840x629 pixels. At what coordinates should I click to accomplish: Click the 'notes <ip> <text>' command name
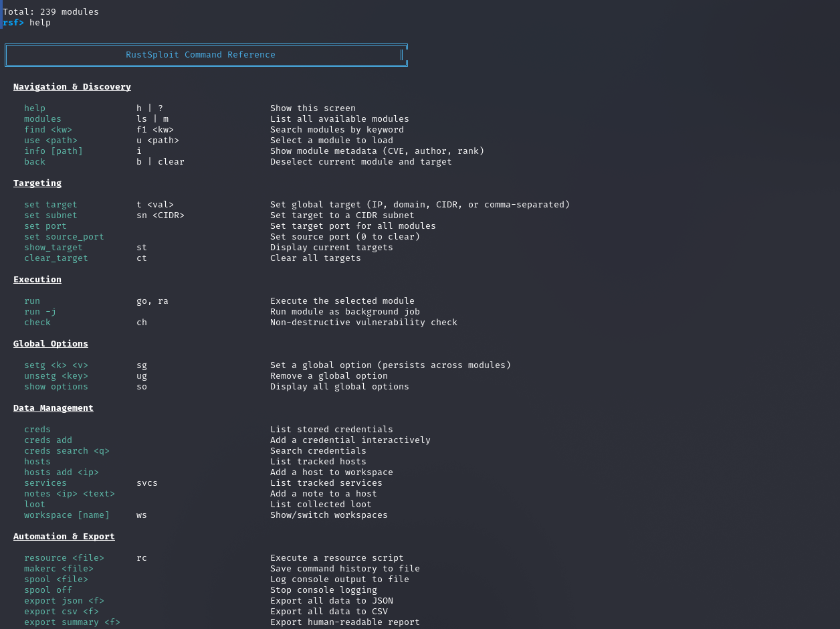coord(70,494)
